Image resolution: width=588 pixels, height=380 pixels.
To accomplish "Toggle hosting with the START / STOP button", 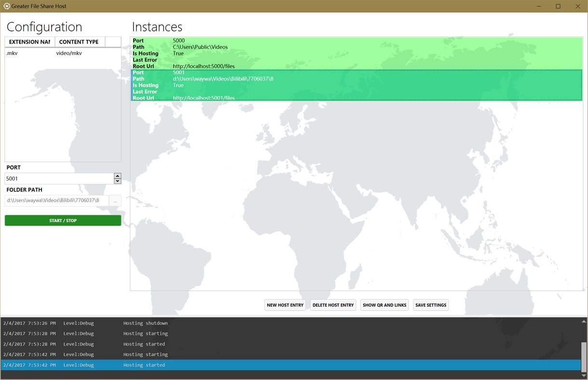I will pyautogui.click(x=63, y=220).
